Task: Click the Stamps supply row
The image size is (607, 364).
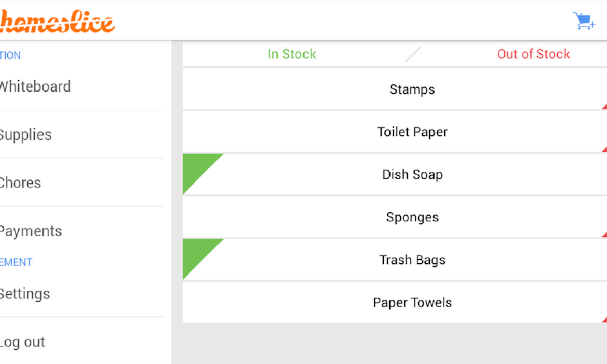Action: click(x=412, y=89)
